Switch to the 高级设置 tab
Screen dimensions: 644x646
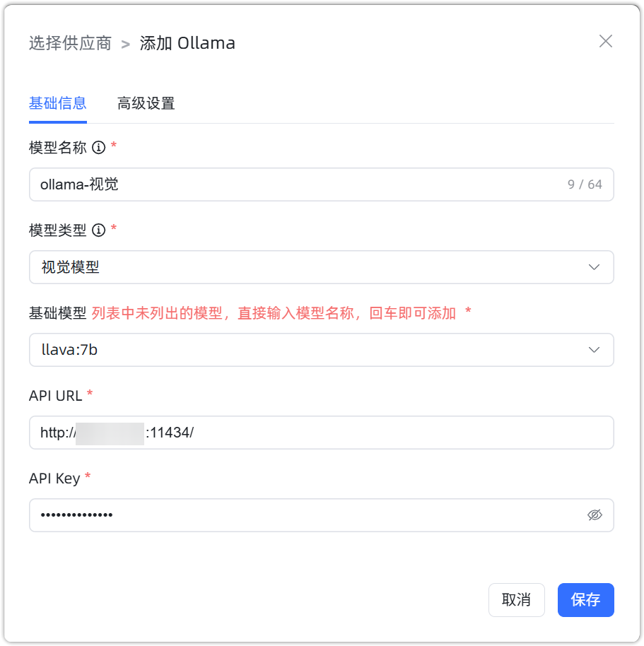(146, 103)
